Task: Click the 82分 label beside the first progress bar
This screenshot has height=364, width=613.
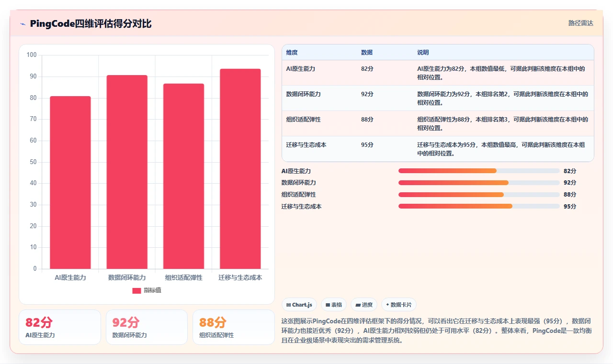Action: (x=570, y=171)
